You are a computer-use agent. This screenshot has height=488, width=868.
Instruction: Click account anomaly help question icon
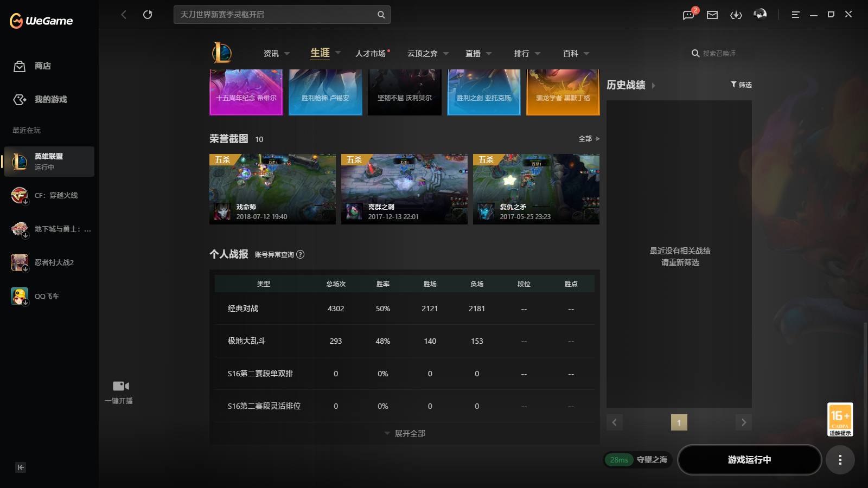[x=301, y=254]
